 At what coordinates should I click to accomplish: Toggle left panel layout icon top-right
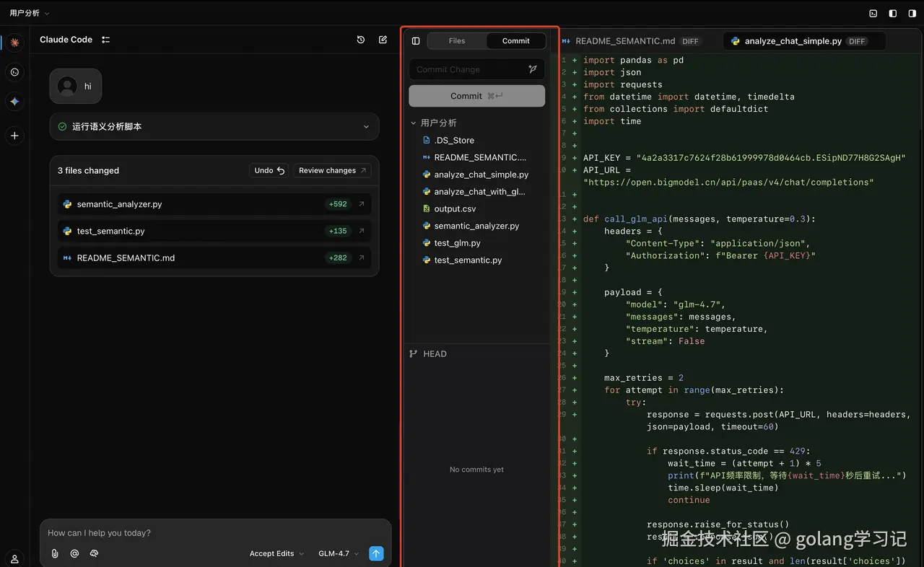(893, 13)
